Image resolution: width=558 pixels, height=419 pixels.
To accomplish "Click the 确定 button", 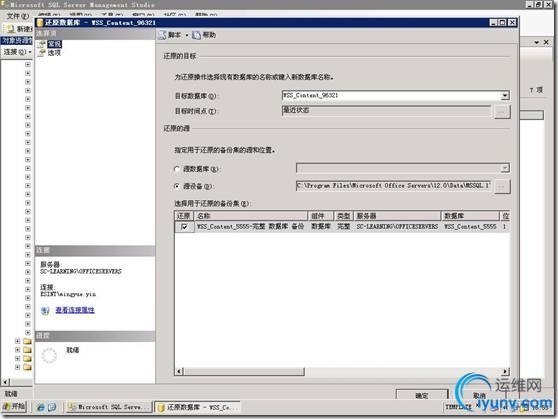I will [x=422, y=395].
